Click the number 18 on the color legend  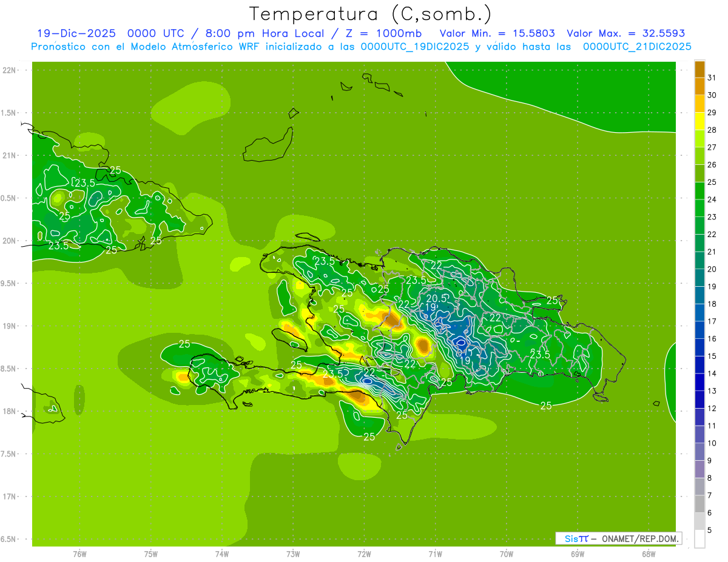(712, 304)
